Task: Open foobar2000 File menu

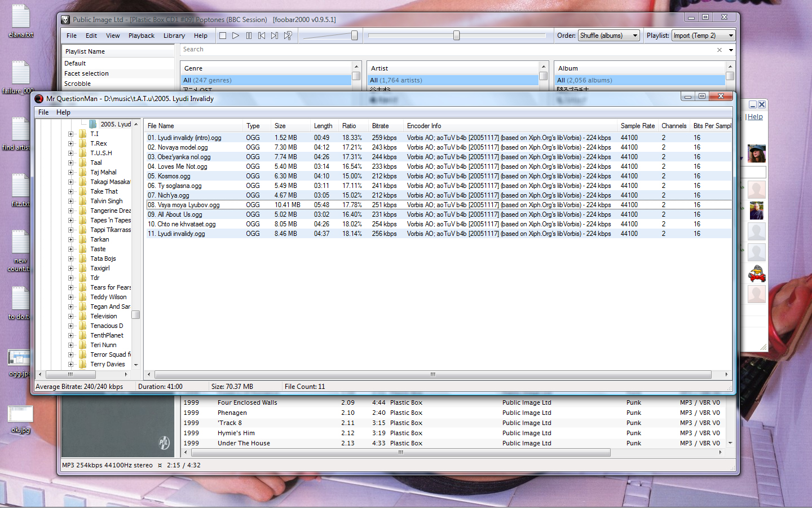Action: tap(72, 36)
